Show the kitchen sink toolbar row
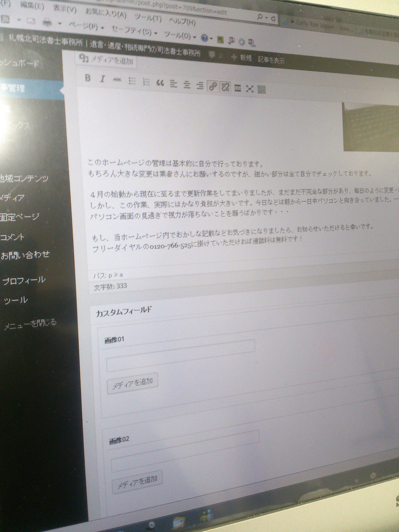This screenshot has width=399, height=532. [262, 90]
